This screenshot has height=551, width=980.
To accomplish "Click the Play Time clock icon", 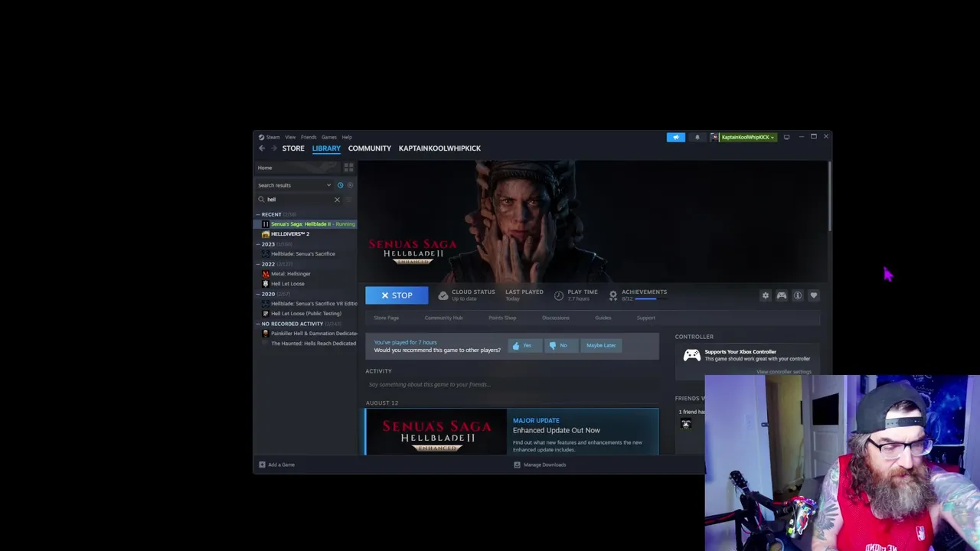I will coord(559,295).
